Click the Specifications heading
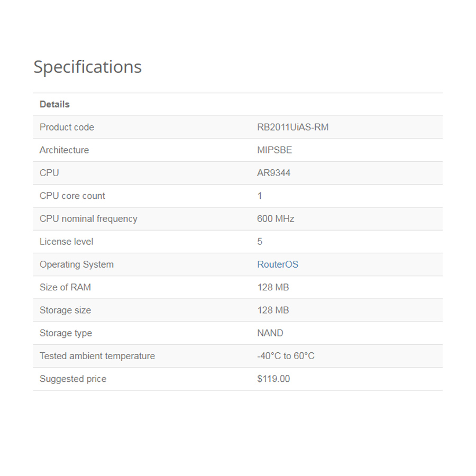This screenshot has width=476, height=476. pos(87,67)
